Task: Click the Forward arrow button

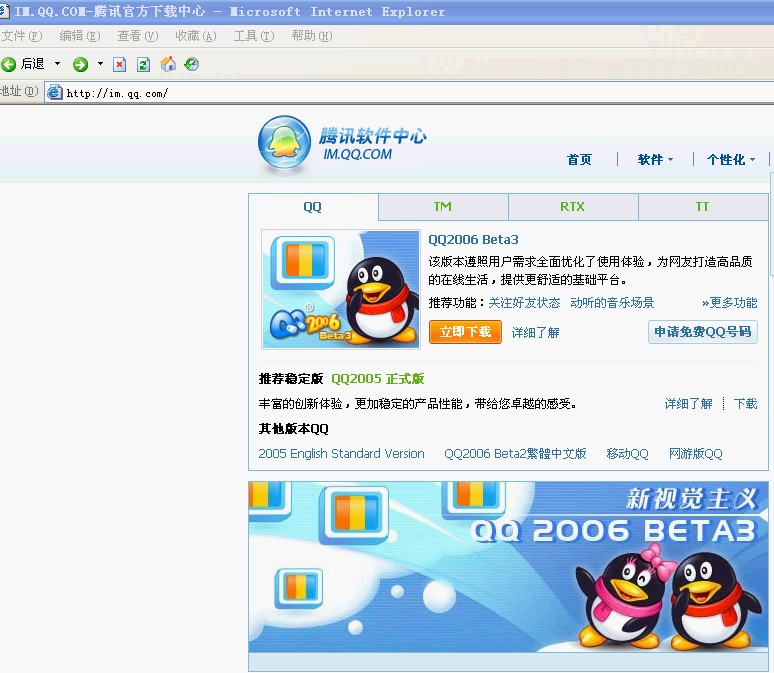Action: [x=80, y=64]
